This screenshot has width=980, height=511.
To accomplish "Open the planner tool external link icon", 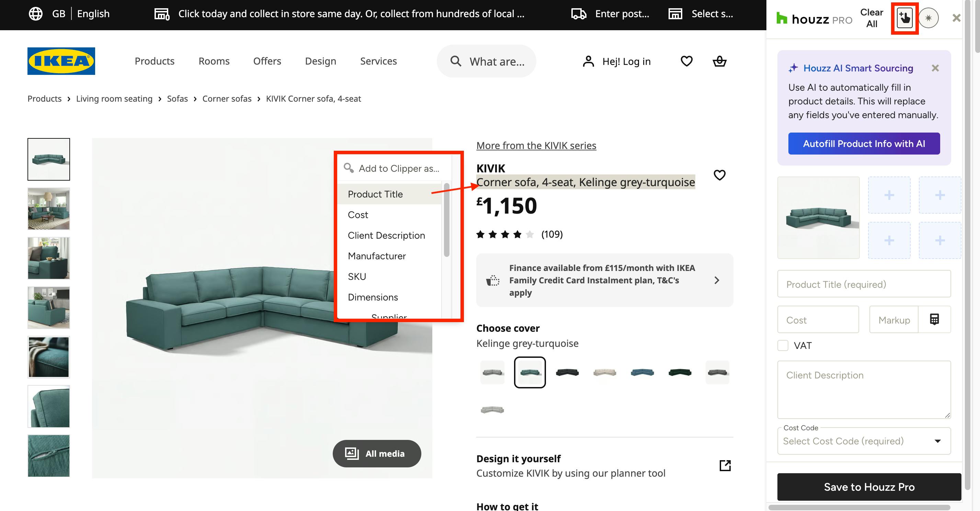I will click(725, 465).
